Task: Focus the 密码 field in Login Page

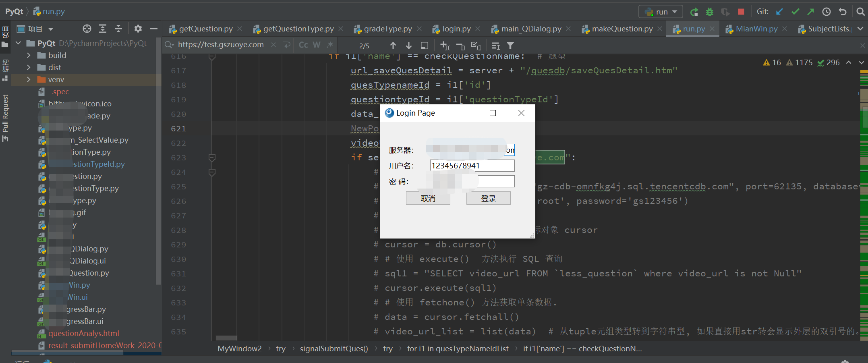Action: coord(472,181)
